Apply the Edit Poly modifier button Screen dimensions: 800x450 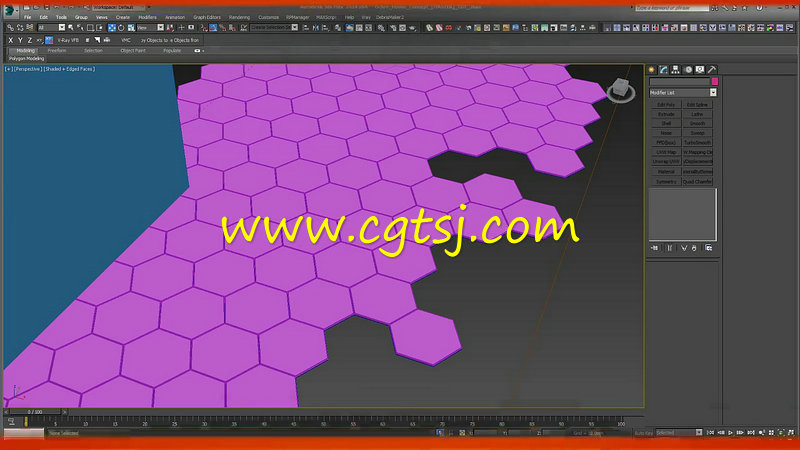coord(666,105)
